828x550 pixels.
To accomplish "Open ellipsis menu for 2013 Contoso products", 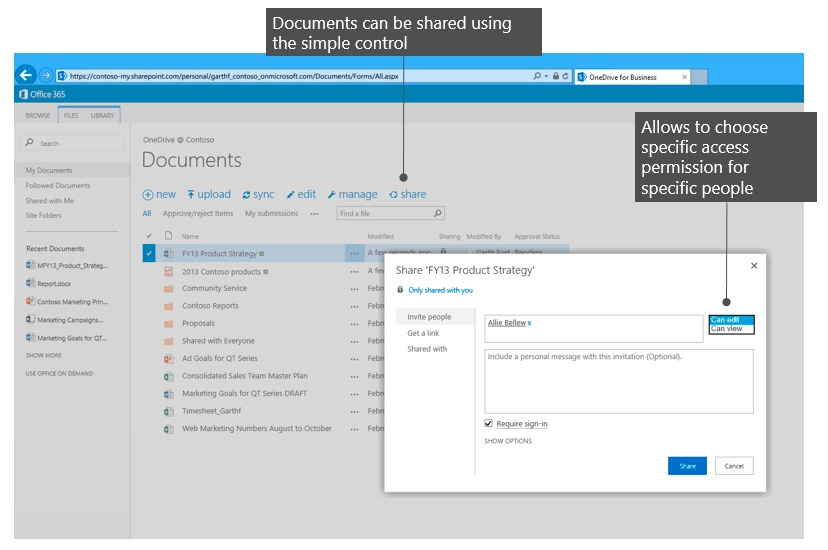I will click(x=354, y=272).
